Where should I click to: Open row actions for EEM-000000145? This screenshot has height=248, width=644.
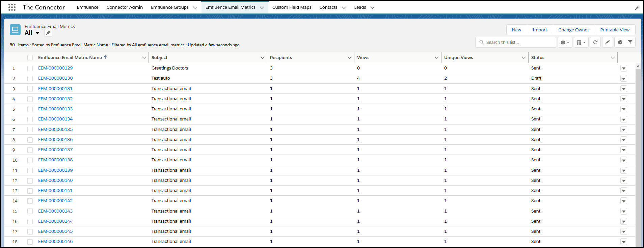coord(624,231)
